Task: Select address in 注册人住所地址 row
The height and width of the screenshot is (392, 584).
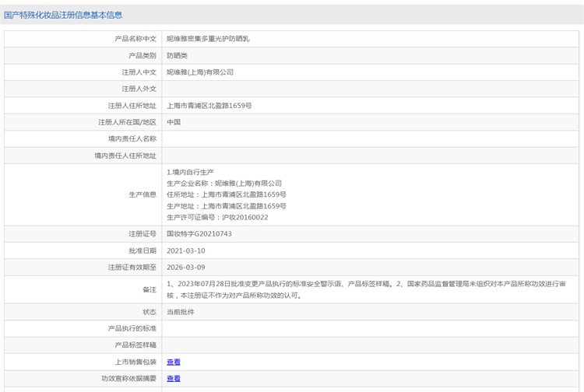Action: [209, 106]
